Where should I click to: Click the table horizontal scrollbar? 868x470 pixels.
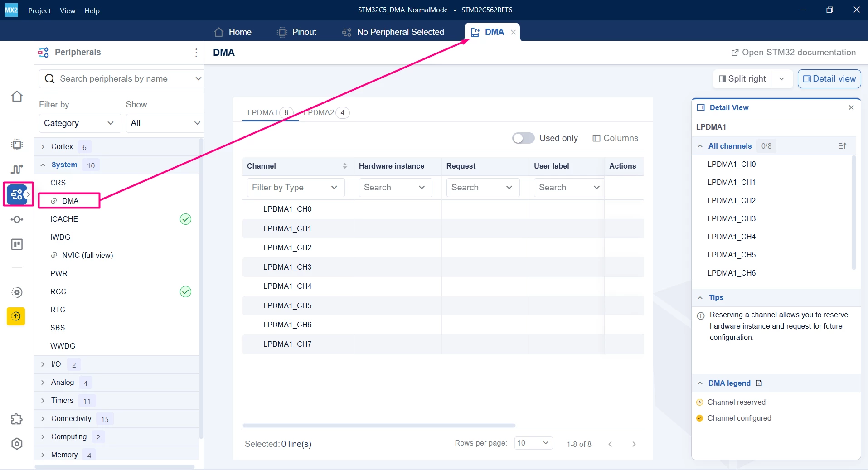point(379,426)
